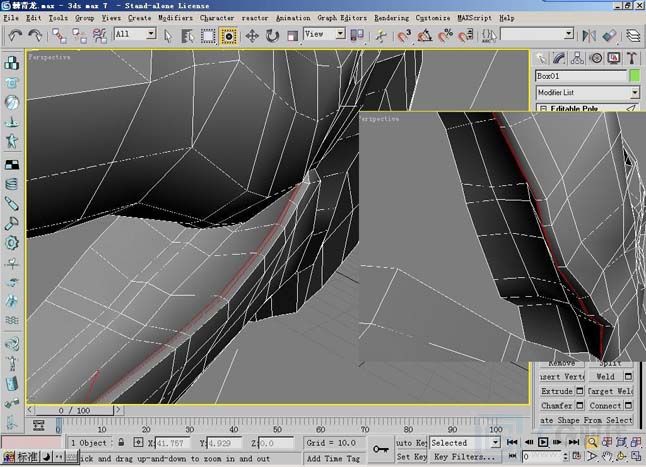Click the Set Keys key icon
The width and height of the screenshot is (646, 467).
(x=380, y=449)
